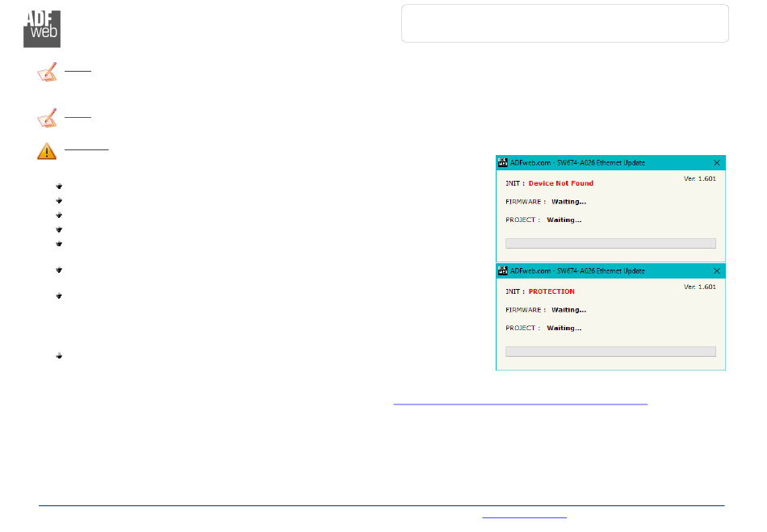Click the ADFweb logo

[42, 29]
